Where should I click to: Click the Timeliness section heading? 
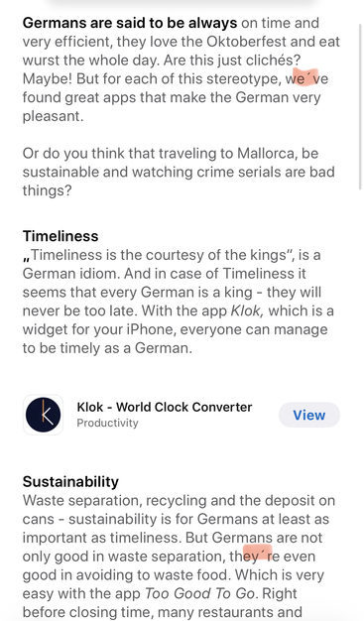[61, 236]
